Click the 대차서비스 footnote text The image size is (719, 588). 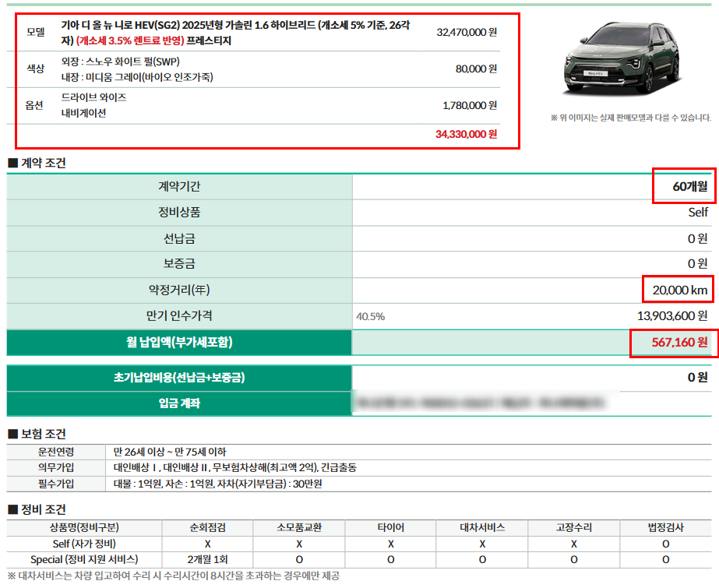click(x=174, y=576)
